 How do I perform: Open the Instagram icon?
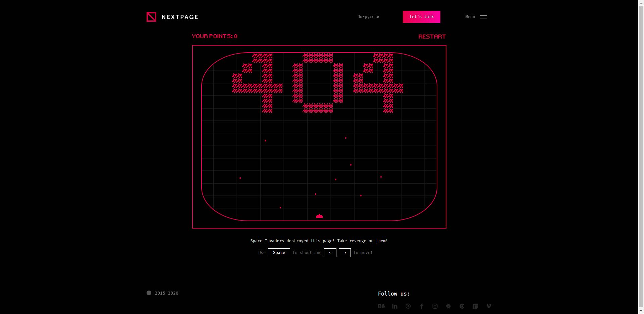tap(435, 306)
